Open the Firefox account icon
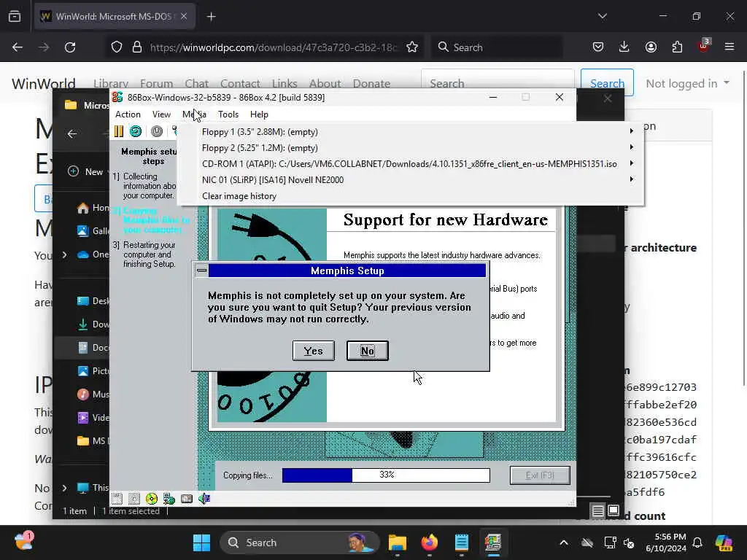The width and height of the screenshot is (747, 560). pyautogui.click(x=651, y=47)
